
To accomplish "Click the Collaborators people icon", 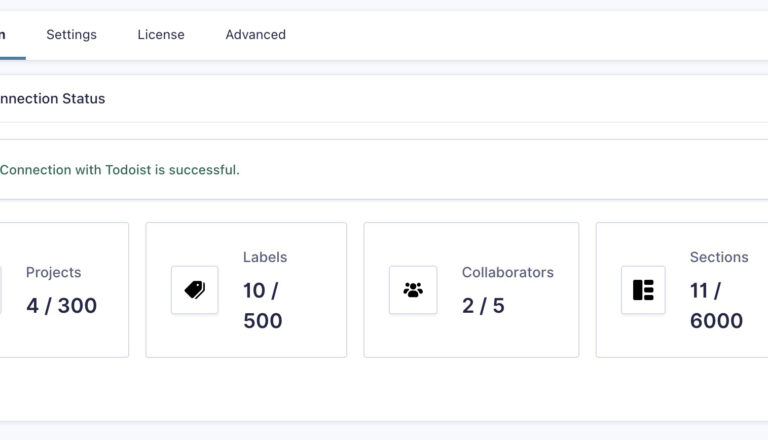I will point(413,290).
